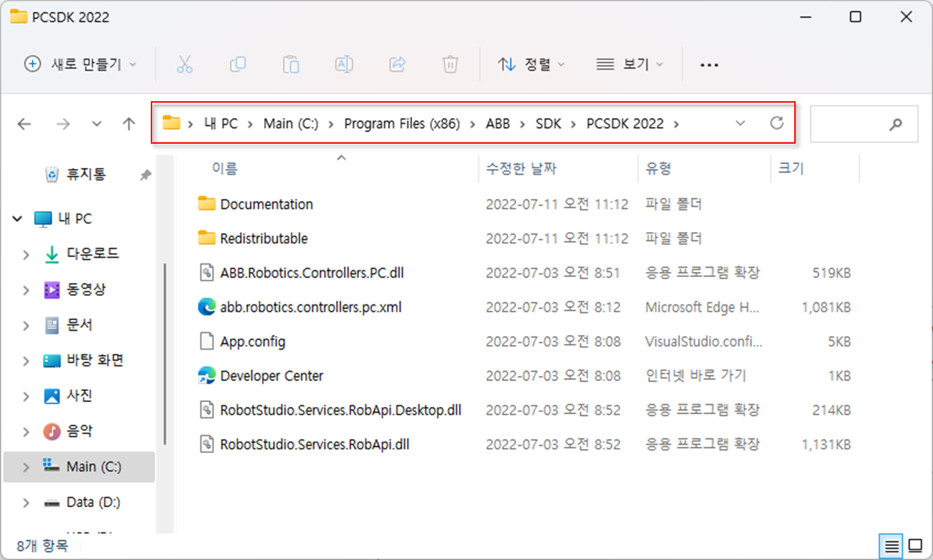The image size is (933, 560).
Task: Open the 새로 만들기 dropdown
Action: [80, 64]
